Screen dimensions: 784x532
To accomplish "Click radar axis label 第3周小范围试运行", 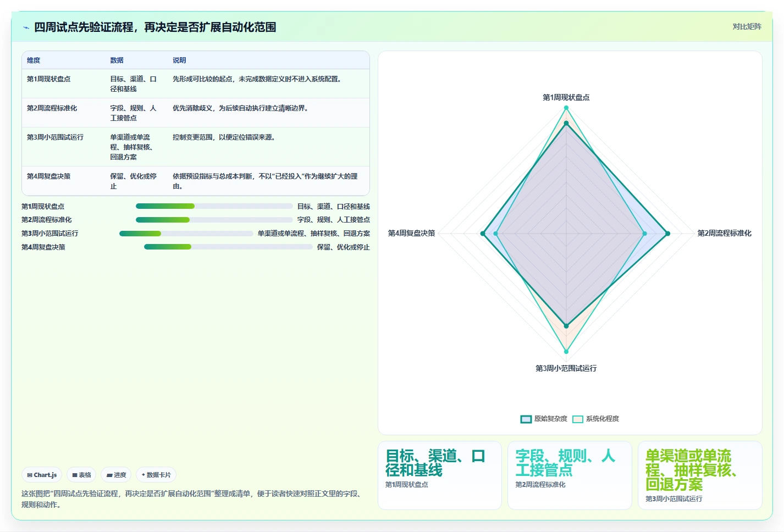I will click(x=566, y=368).
